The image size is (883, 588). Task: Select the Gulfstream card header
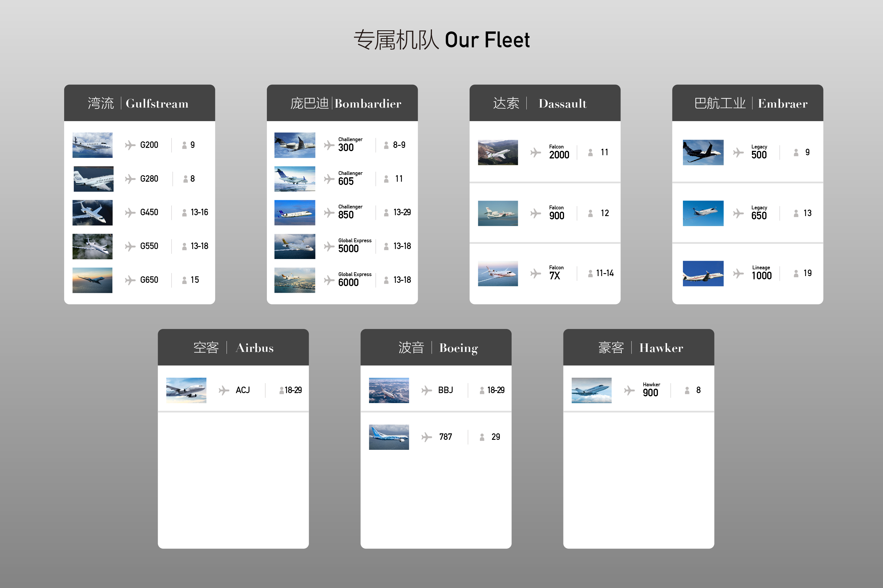click(139, 103)
